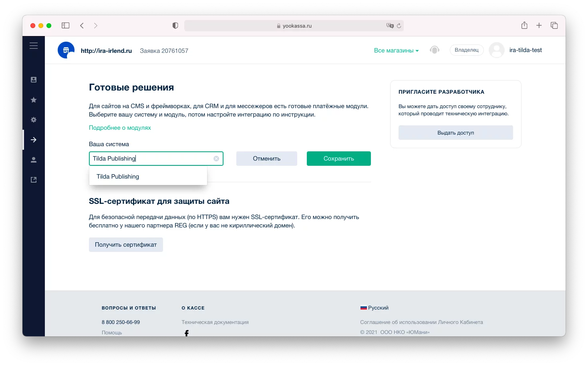The image size is (588, 366).
Task: Open Соглашение об использовании Личного Кабинета
Action: (421, 322)
